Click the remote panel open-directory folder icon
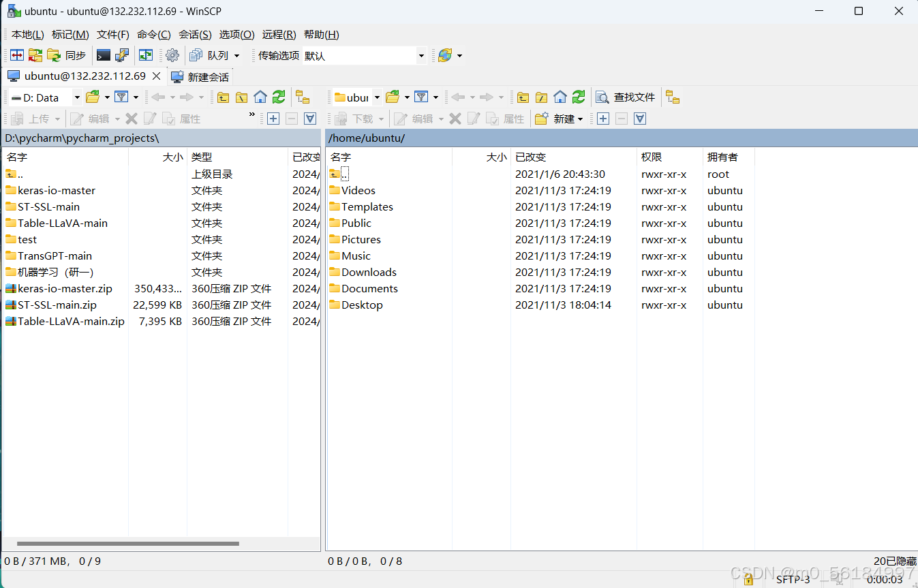The height and width of the screenshot is (588, 918). (x=393, y=97)
